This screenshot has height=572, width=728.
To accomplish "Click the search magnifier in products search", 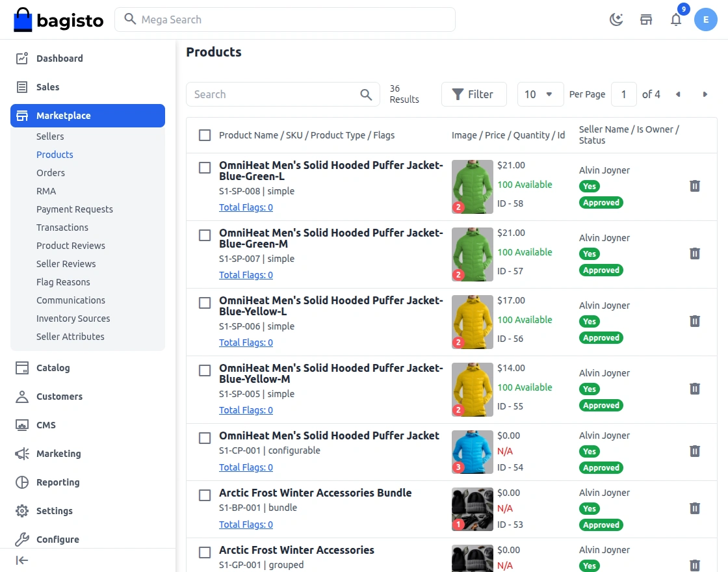I will click(367, 94).
